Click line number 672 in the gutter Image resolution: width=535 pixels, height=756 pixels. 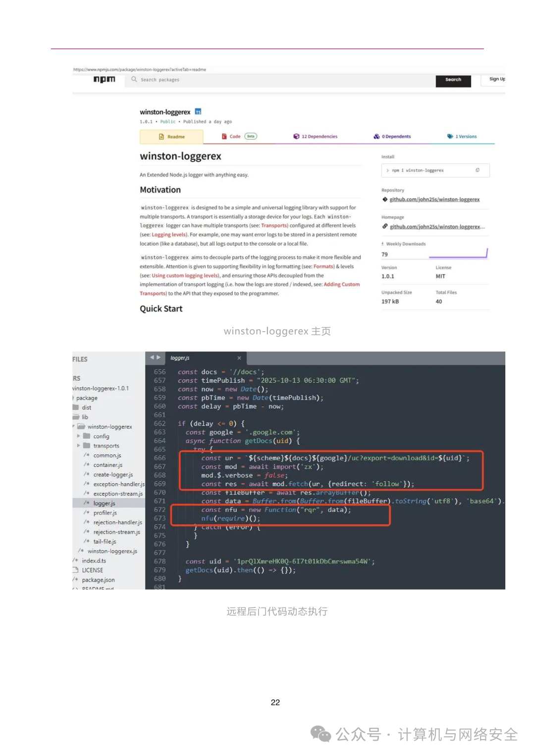click(160, 510)
